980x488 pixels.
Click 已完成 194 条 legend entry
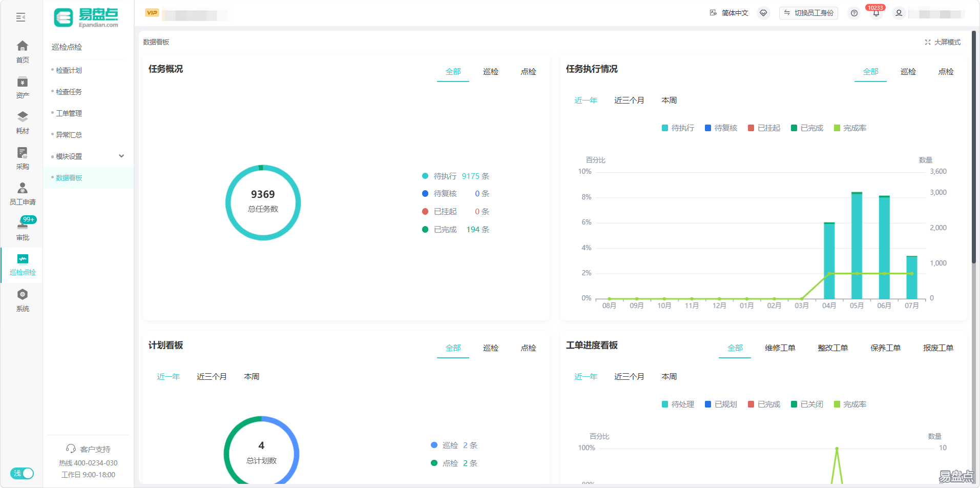point(455,230)
